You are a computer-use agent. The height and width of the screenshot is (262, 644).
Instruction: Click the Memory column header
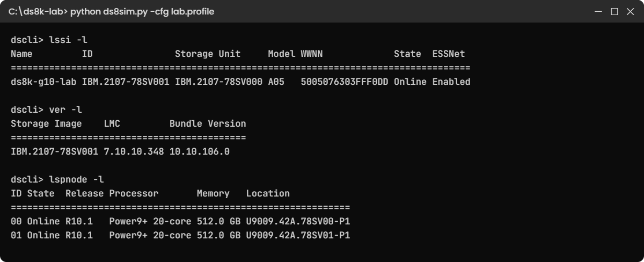coord(213,193)
